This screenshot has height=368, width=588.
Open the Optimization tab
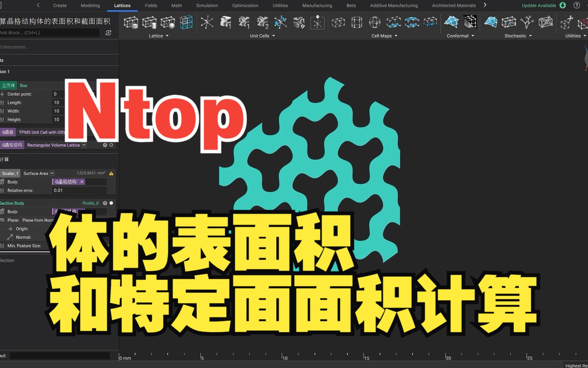(245, 5)
